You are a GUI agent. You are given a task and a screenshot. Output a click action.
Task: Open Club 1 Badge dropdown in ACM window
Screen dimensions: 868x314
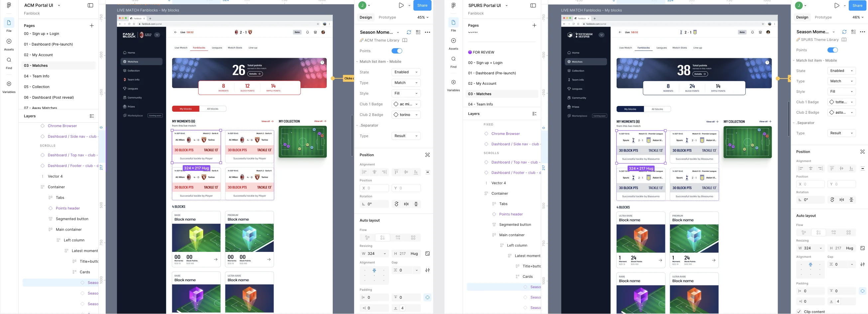coord(406,104)
